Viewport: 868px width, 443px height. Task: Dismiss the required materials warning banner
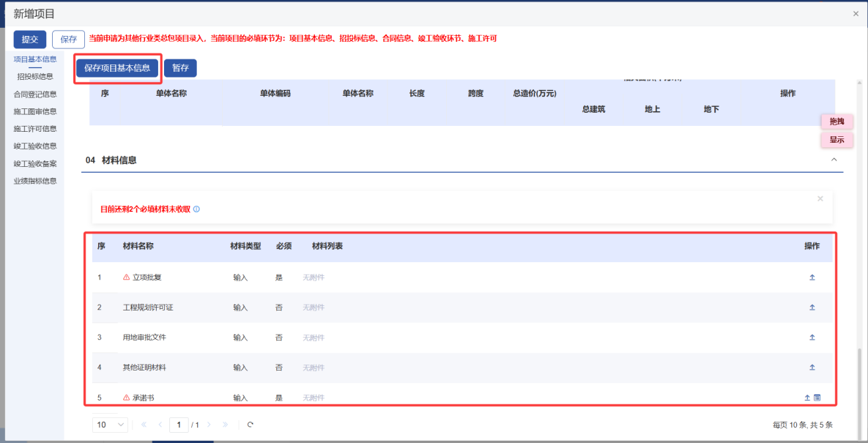[x=820, y=198]
